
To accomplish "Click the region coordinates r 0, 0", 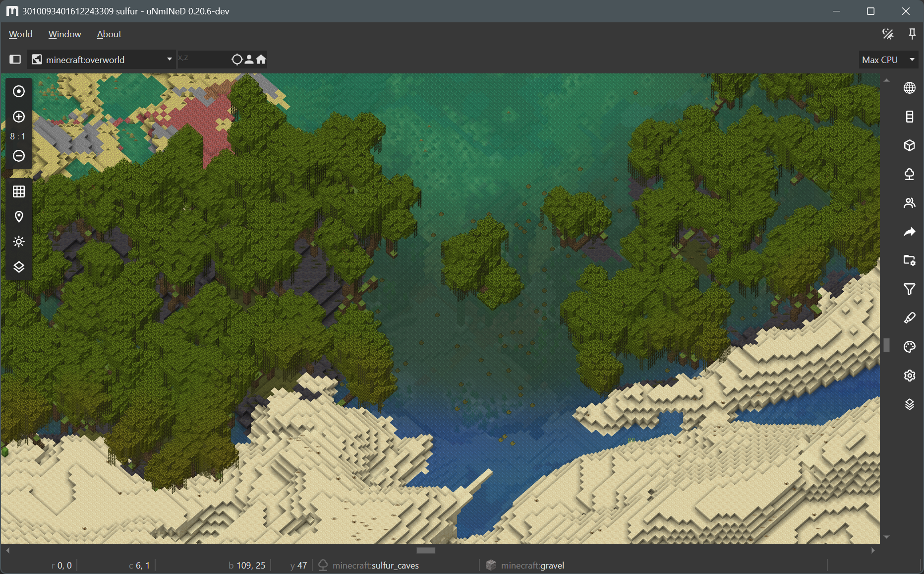I will [x=61, y=566].
